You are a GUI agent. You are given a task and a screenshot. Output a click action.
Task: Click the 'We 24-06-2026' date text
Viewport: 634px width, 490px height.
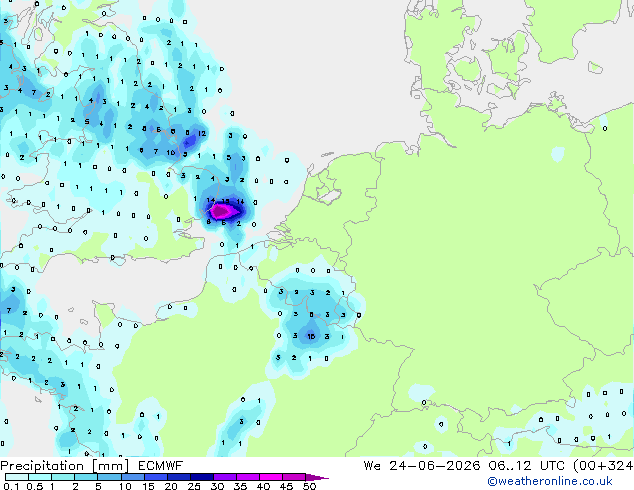[422, 466]
